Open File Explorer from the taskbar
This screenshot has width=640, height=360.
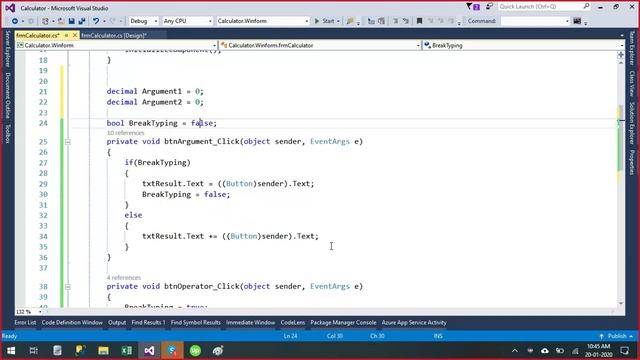tap(103, 351)
